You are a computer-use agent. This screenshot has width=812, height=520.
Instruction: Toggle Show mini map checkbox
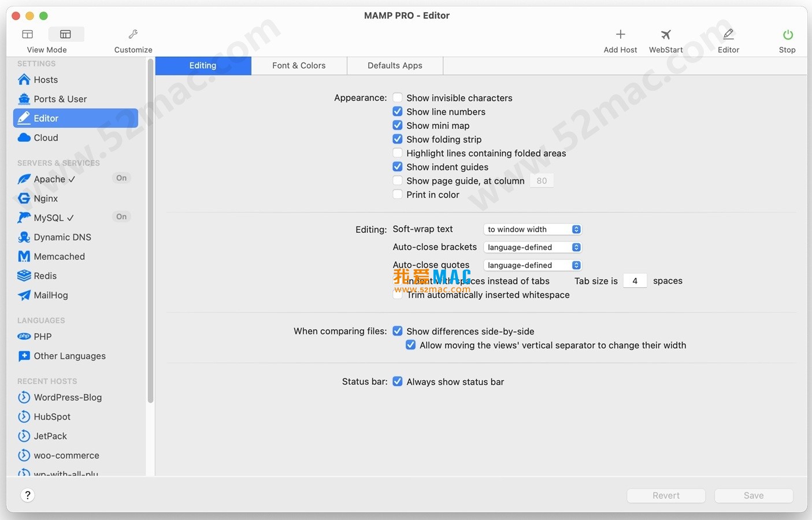click(398, 125)
